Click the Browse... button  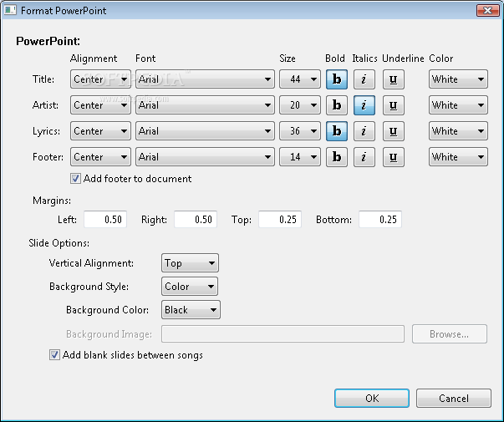[x=450, y=334]
